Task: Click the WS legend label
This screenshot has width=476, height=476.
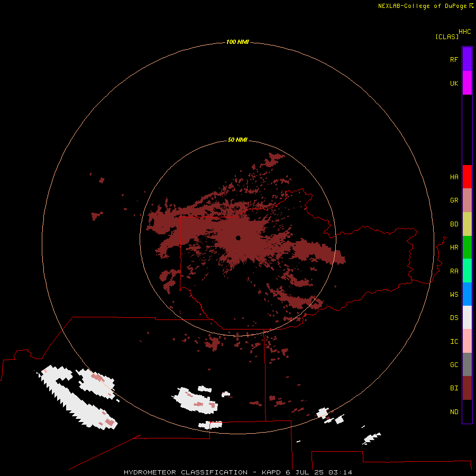Action: (454, 295)
